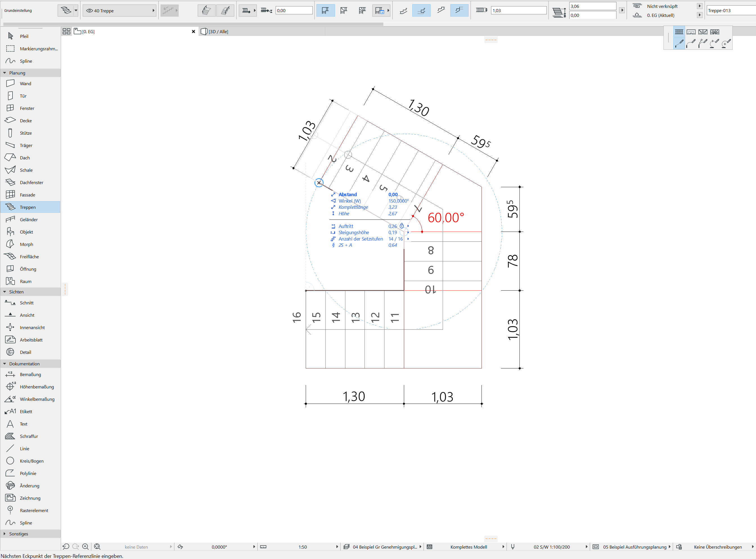The image size is (756, 559).
Task: Select the Wand tool
Action: 25,83
